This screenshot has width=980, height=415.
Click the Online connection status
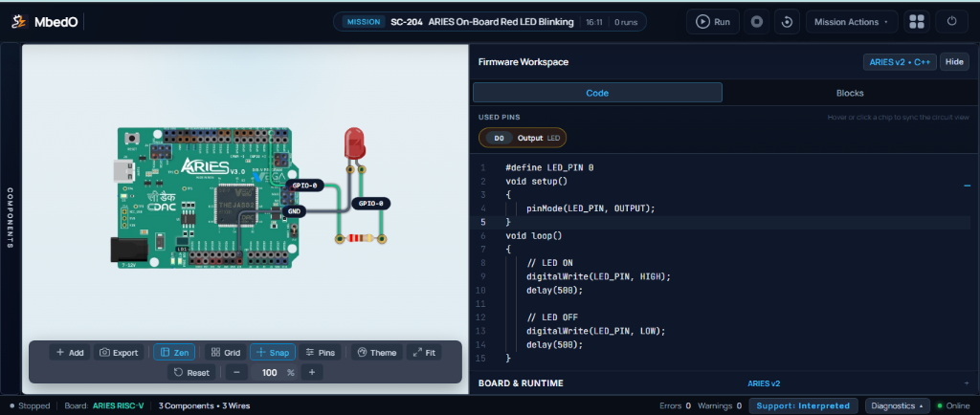pyautogui.click(x=953, y=405)
